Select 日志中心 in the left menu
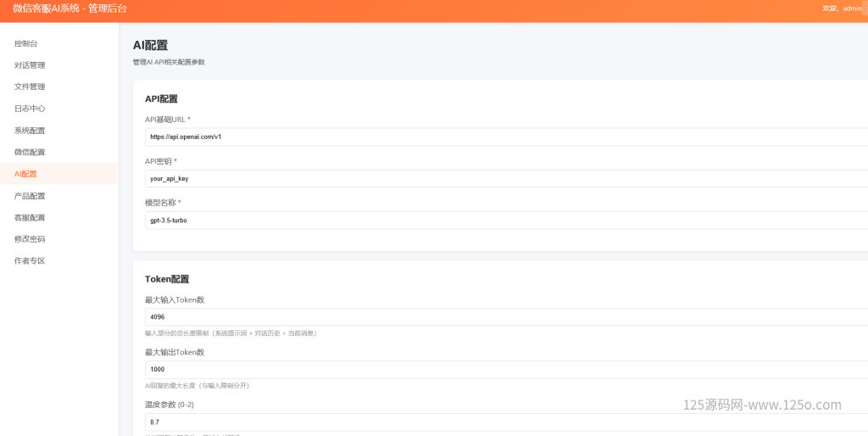The width and height of the screenshot is (868, 436). coord(30,109)
